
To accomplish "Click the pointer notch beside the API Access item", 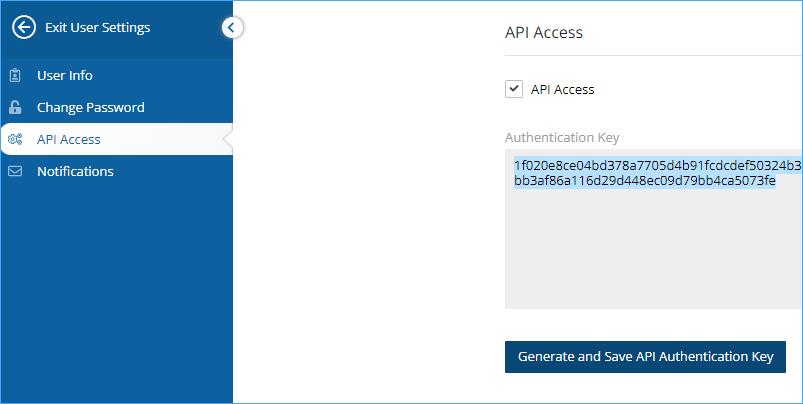I will [228, 139].
